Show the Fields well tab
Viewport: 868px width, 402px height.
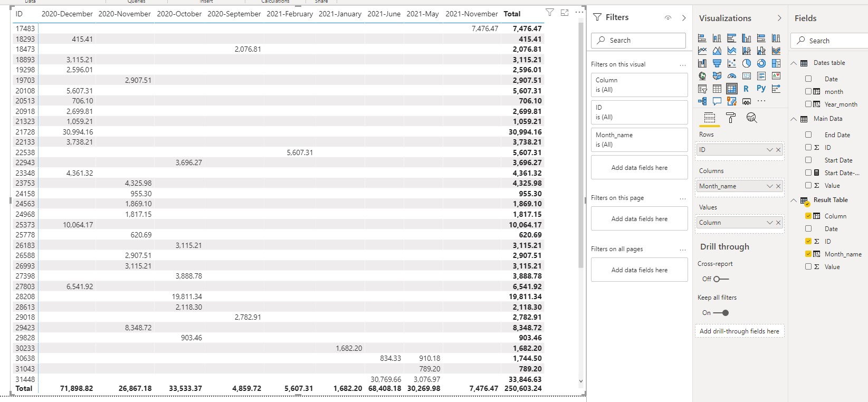click(x=710, y=118)
